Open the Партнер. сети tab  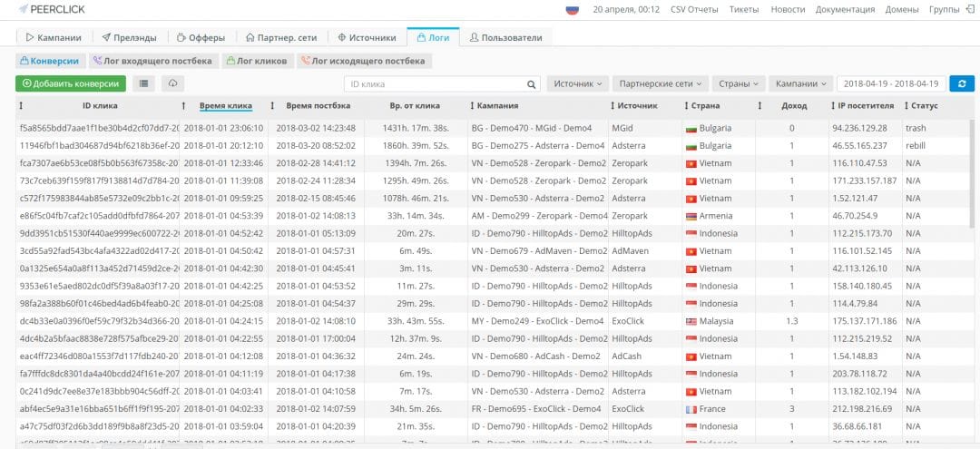tap(281, 37)
